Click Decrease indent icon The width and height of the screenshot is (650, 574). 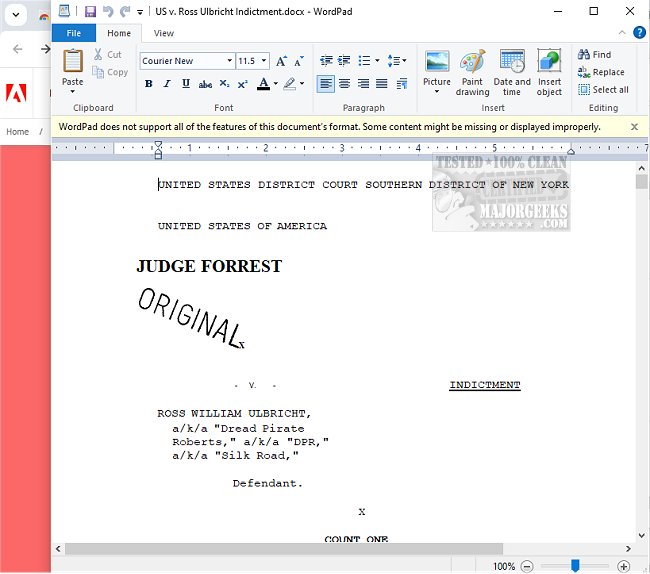(x=326, y=61)
